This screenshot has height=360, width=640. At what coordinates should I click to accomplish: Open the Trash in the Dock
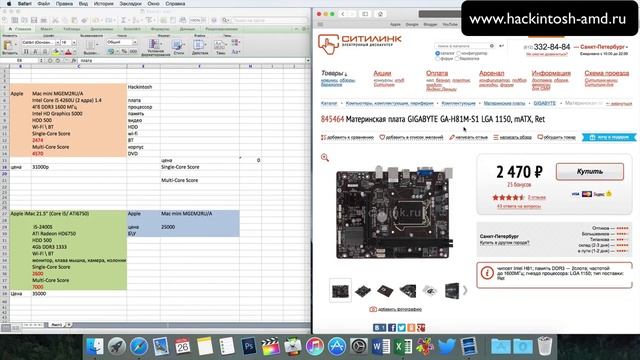click(544, 347)
